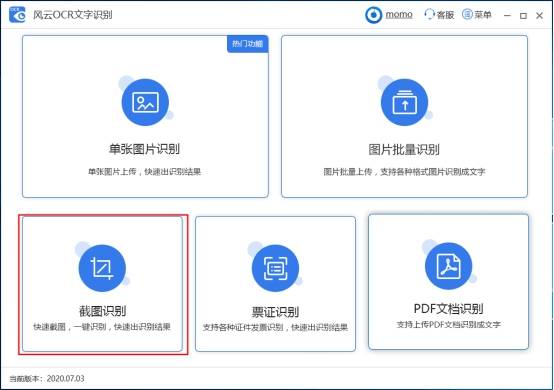Maximize the OCR window
Viewport: 554px width, 390px height.
click(524, 16)
